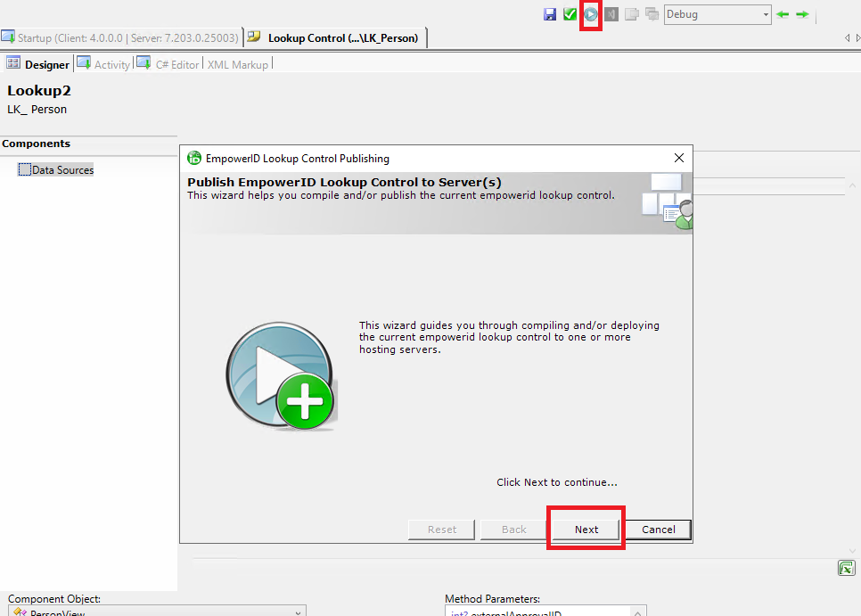Switch to the Startup tab

click(x=121, y=37)
